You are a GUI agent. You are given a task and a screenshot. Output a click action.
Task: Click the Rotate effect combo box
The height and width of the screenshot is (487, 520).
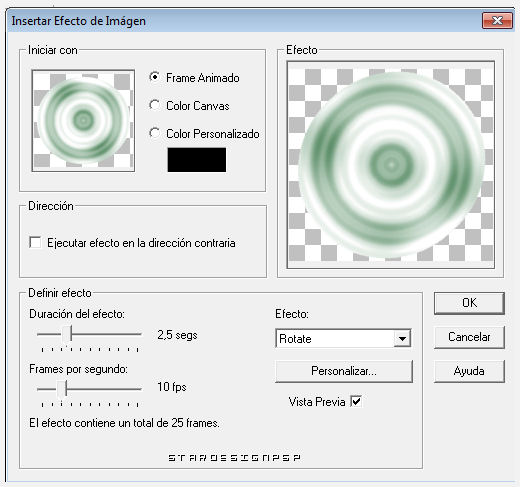pyautogui.click(x=343, y=339)
